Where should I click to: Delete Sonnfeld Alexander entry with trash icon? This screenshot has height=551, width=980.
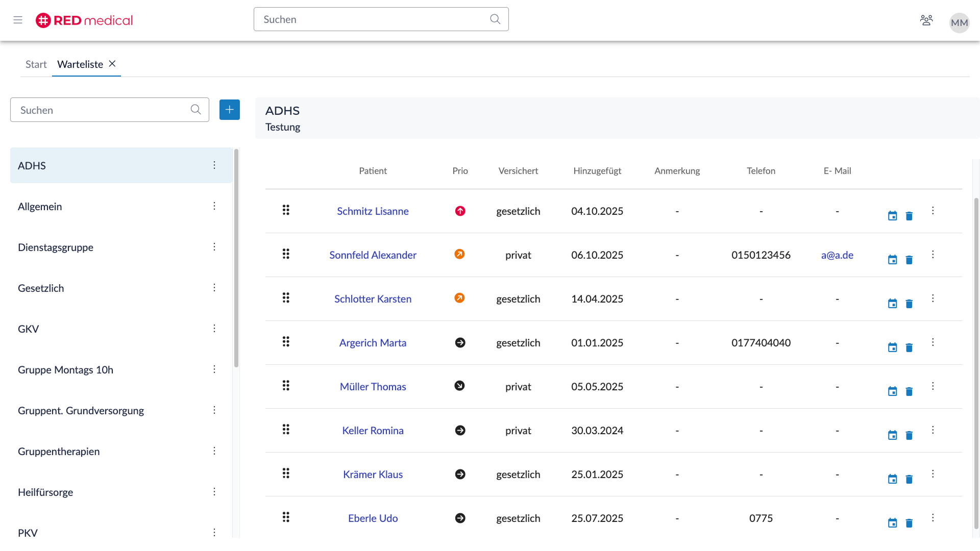(x=909, y=260)
